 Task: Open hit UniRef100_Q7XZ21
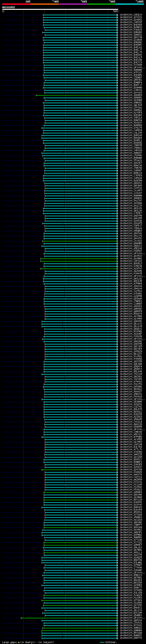pos(131,17)
